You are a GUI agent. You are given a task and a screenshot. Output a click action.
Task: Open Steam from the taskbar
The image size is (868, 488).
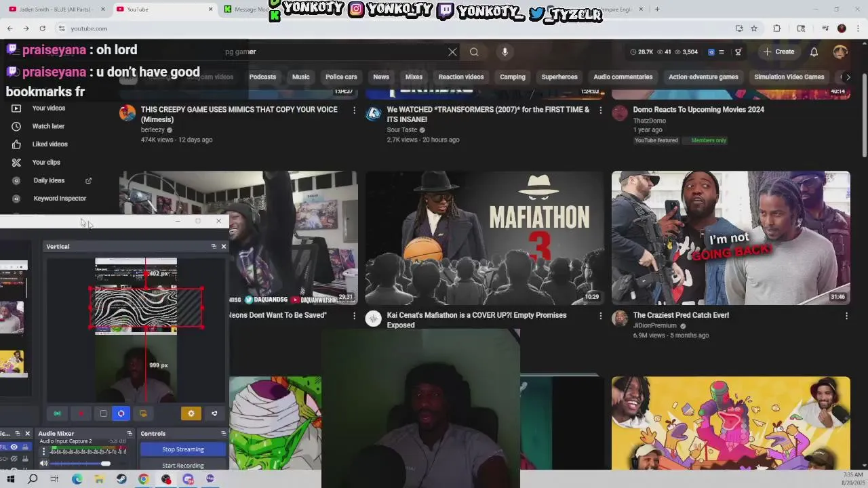[x=121, y=479]
